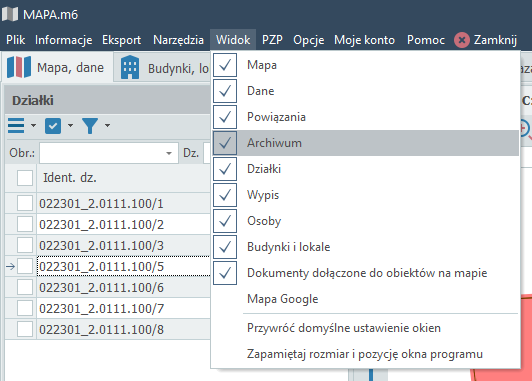Select parcel row 022301_2.0111.100/1 text
This screenshot has height=381, width=532.
point(101,204)
